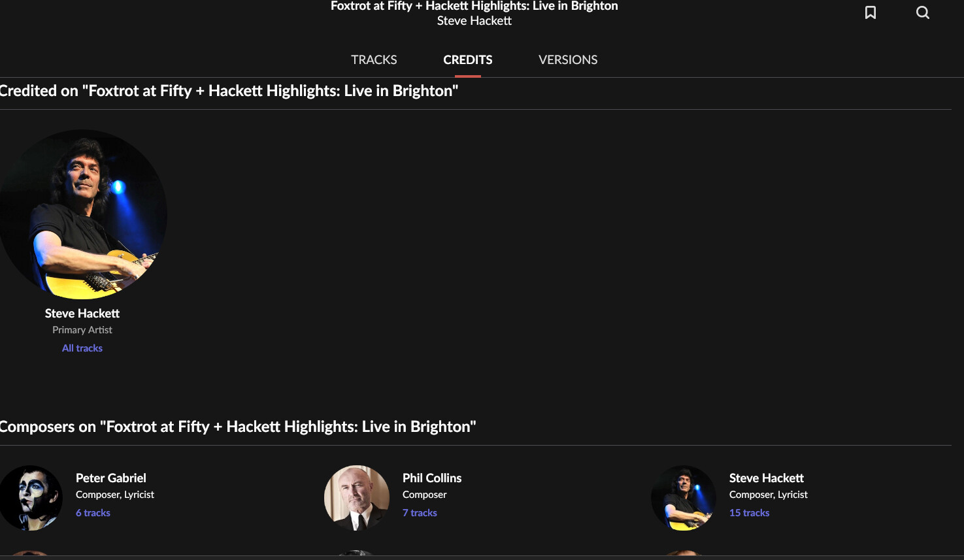
Task: Click 'Composer, Lyricist' under Steve Hackett
Action: coord(769,495)
